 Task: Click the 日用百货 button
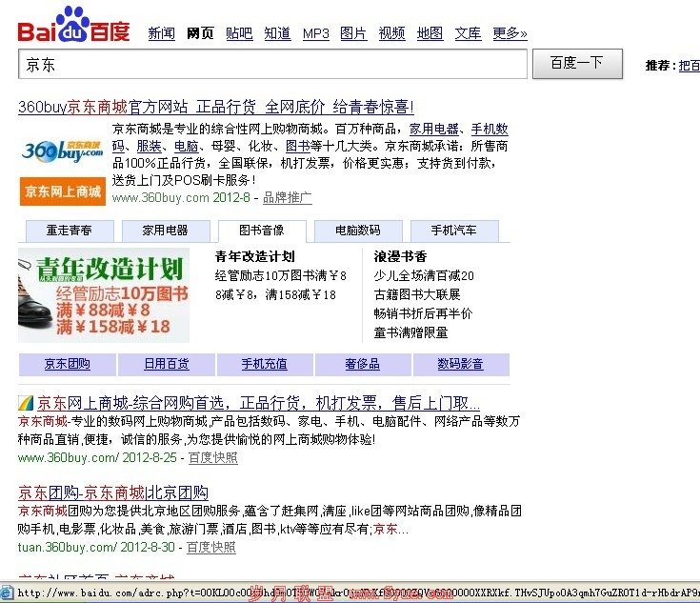[167, 365]
